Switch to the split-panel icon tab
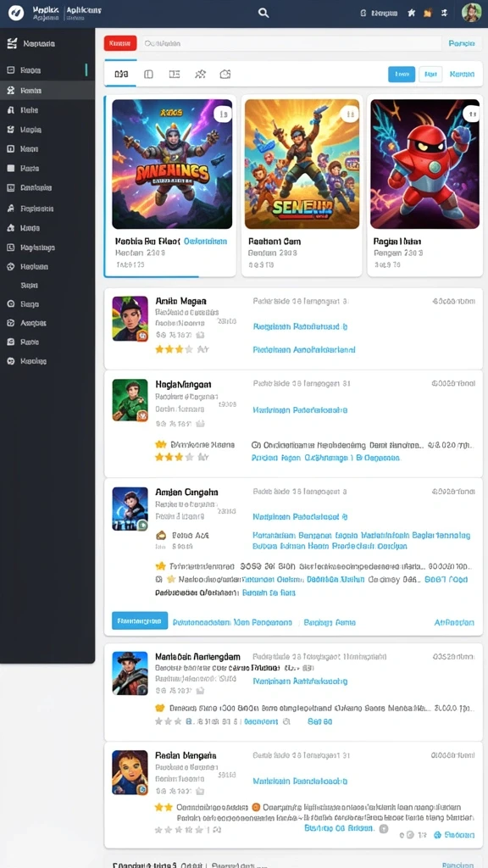 [148, 74]
